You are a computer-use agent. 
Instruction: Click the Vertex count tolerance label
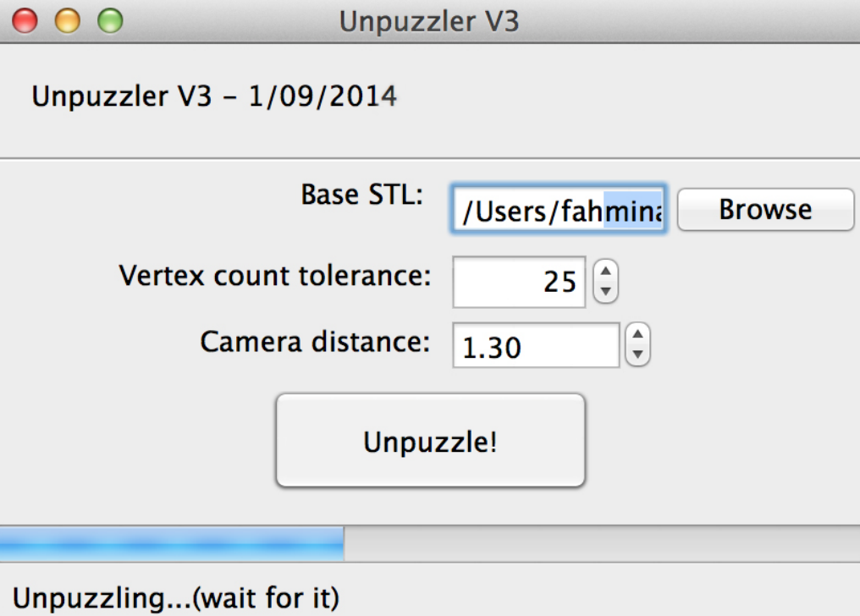click(275, 275)
